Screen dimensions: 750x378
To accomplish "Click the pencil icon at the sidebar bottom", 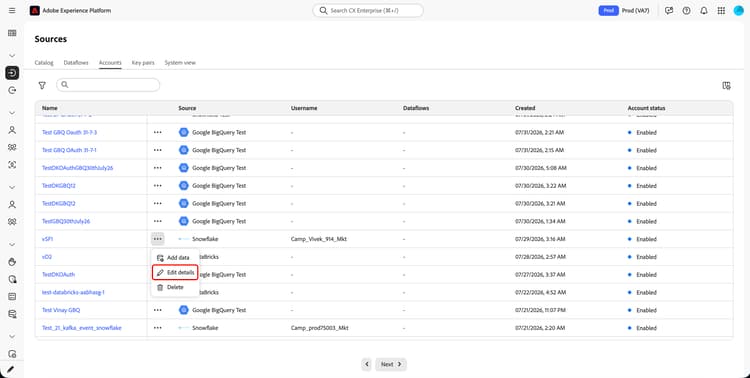I will click(x=11, y=370).
